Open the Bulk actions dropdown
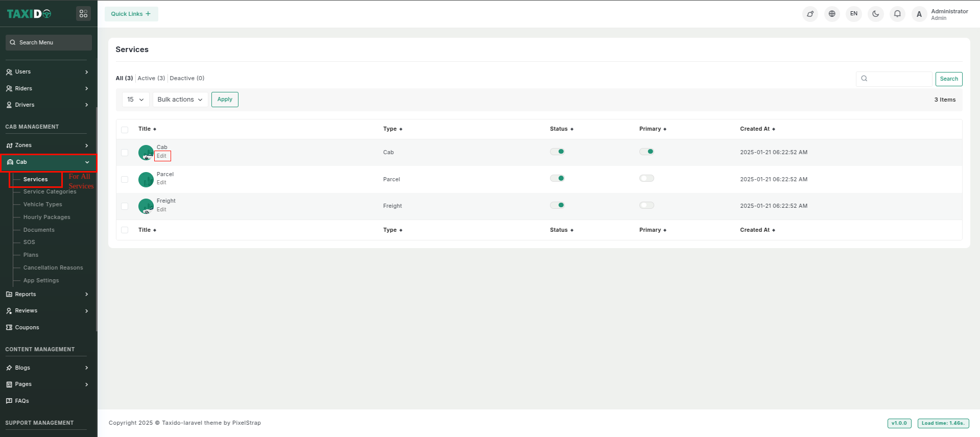 tap(180, 100)
